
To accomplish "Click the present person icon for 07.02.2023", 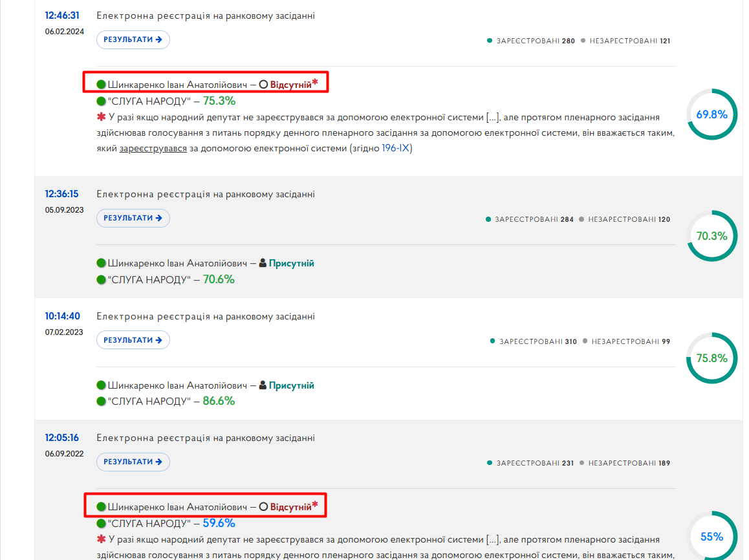I will click(263, 385).
